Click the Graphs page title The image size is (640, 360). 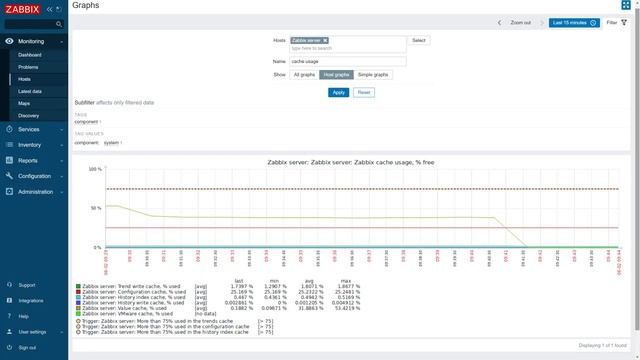(x=86, y=5)
